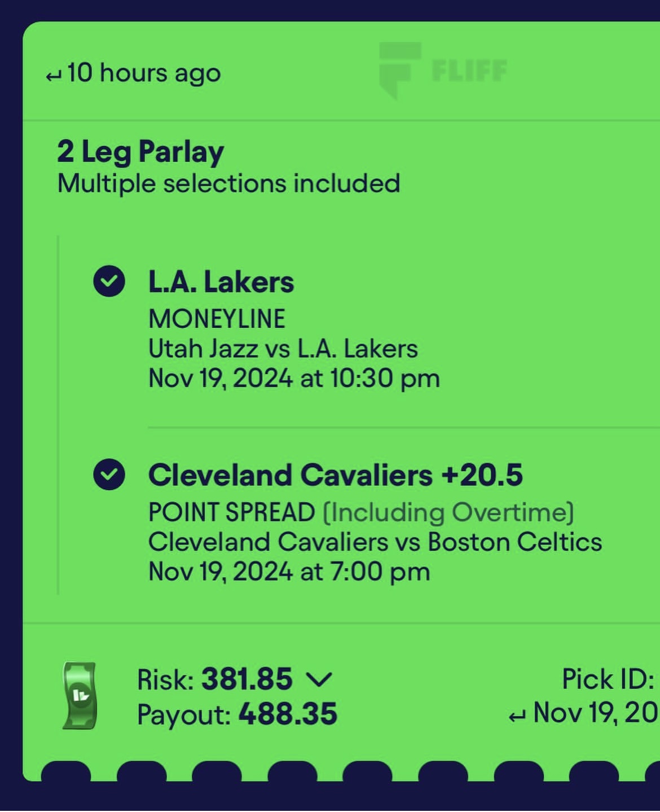Screen dimensions: 660x812
Task: Select the 'L.A. Lakers' pick title
Action: [x=221, y=282]
